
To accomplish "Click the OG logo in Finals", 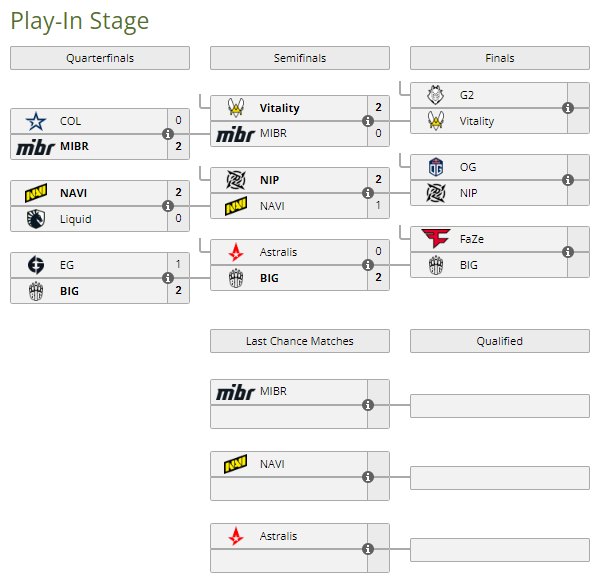I will 436,167.
